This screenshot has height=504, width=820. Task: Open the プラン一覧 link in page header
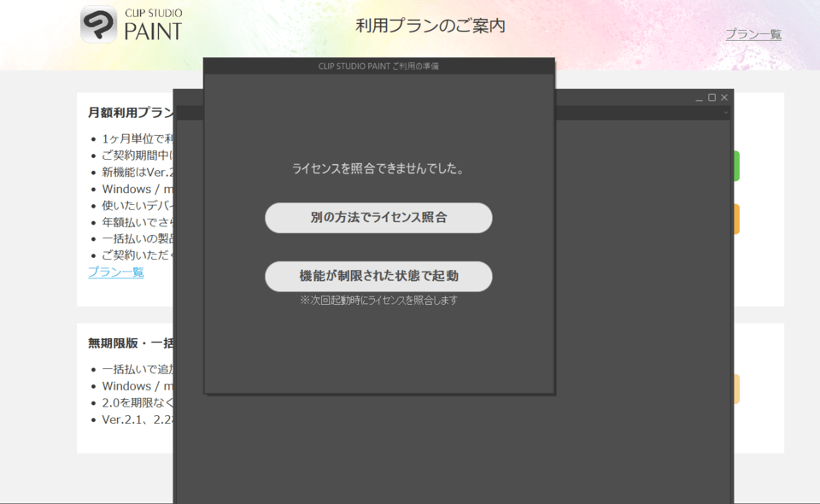tap(753, 34)
